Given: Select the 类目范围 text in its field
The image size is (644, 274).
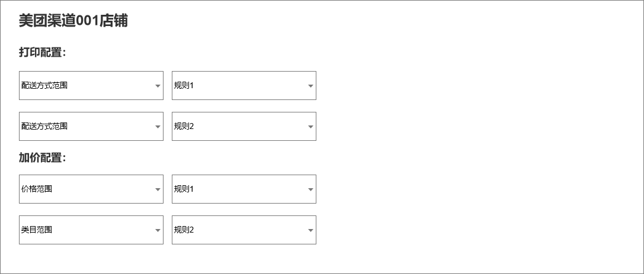Looking at the screenshot, I should [x=37, y=230].
